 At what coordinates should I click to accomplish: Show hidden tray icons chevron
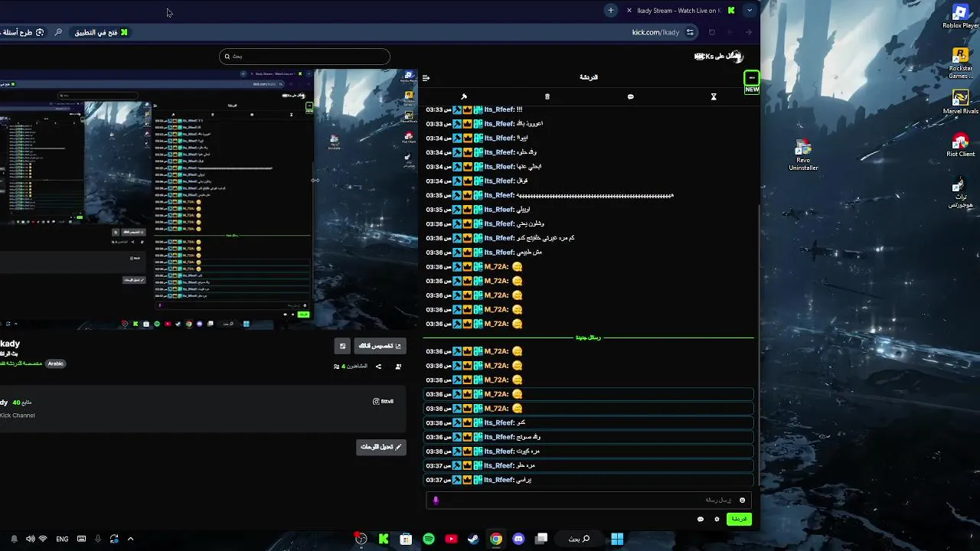click(130, 539)
